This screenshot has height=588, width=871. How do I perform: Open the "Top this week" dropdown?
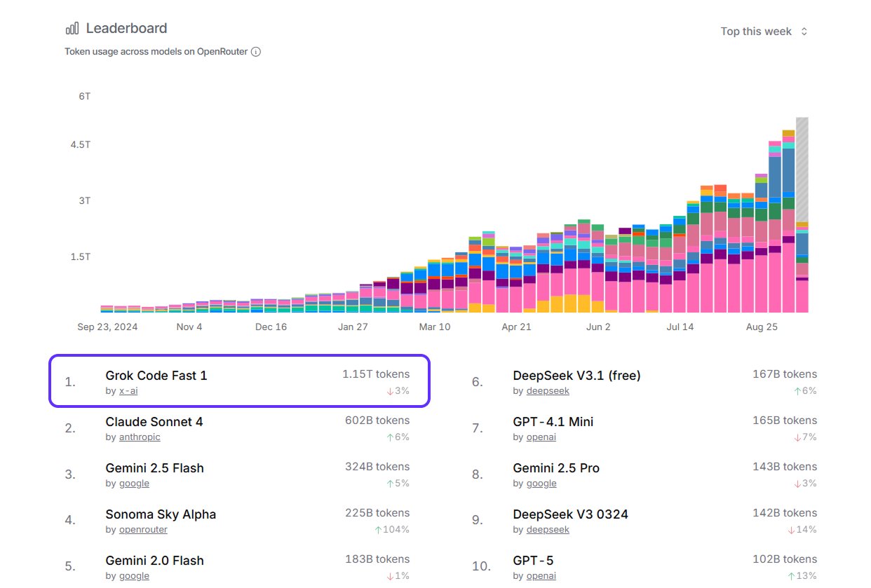click(755, 31)
